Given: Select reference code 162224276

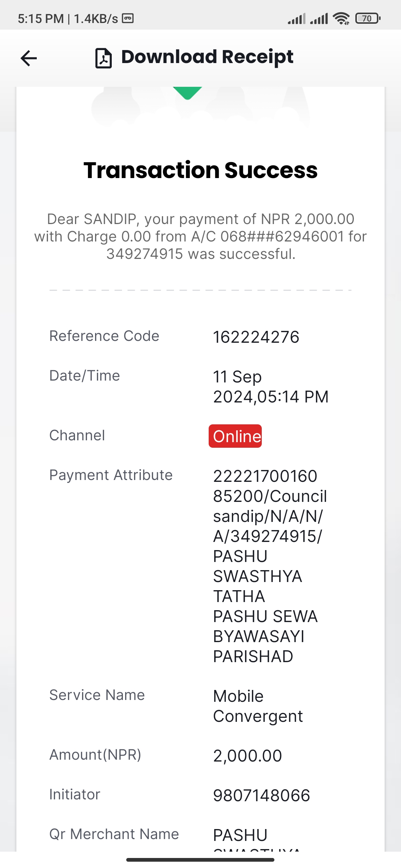Looking at the screenshot, I should point(256,337).
